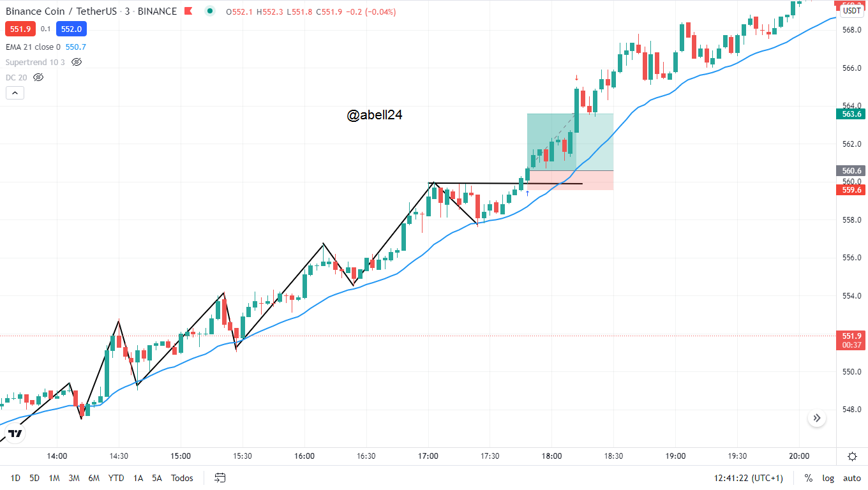Open the USDT currency selector
This screenshot has width=868, height=490.
tap(851, 11)
